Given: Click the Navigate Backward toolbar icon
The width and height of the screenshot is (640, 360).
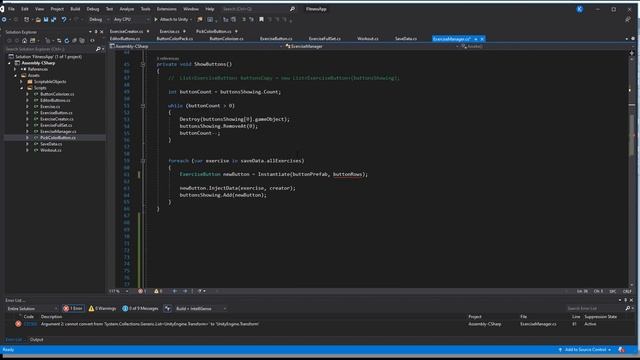Looking at the screenshot, I should click(4, 19).
